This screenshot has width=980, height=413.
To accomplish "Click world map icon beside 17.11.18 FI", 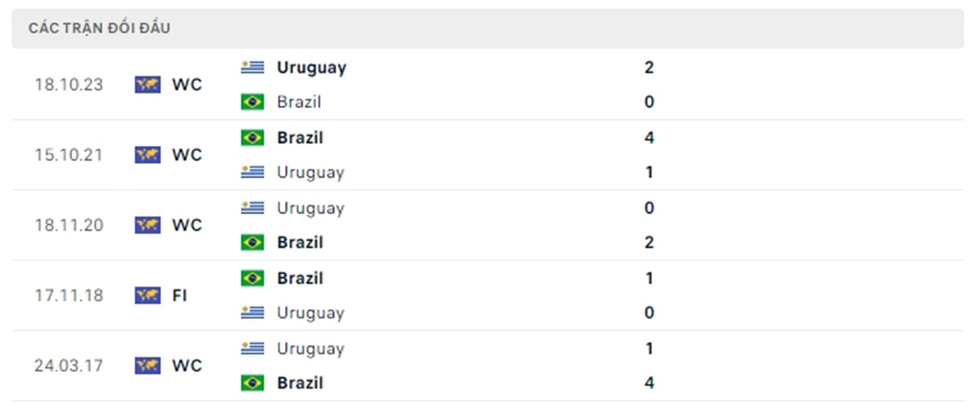I will pyautogui.click(x=148, y=295).
